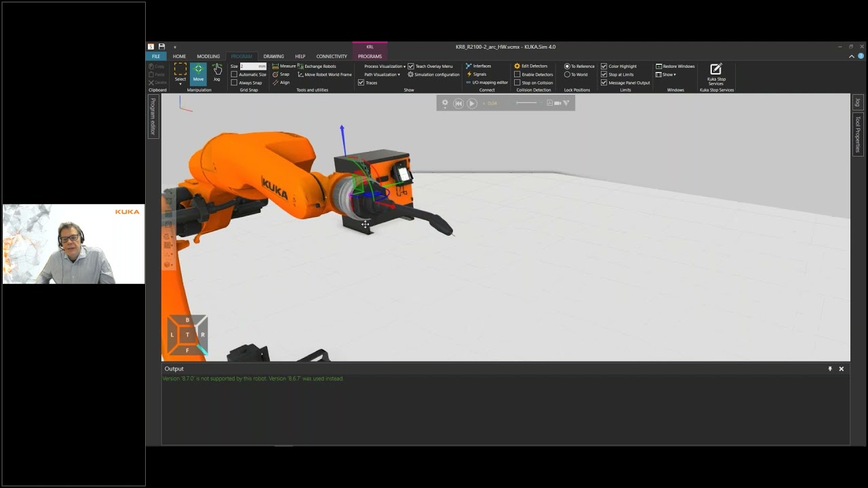The image size is (868, 488).
Task: Click Move Robot World Frame
Action: tap(324, 75)
